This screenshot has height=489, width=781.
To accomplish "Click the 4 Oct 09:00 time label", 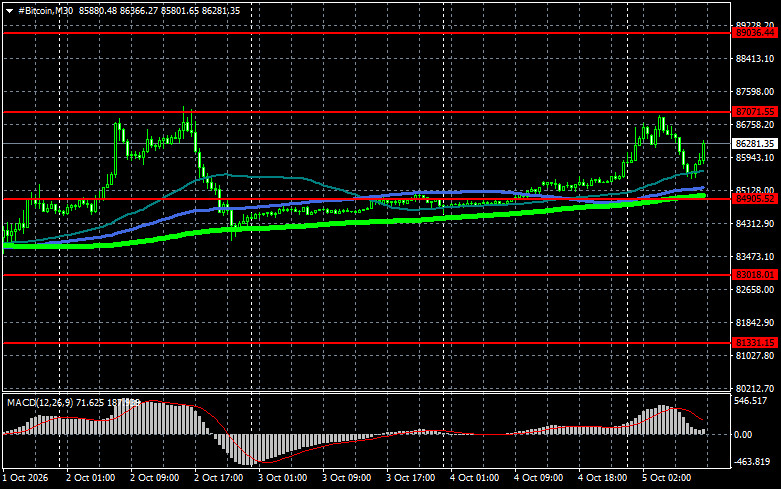I will (538, 478).
